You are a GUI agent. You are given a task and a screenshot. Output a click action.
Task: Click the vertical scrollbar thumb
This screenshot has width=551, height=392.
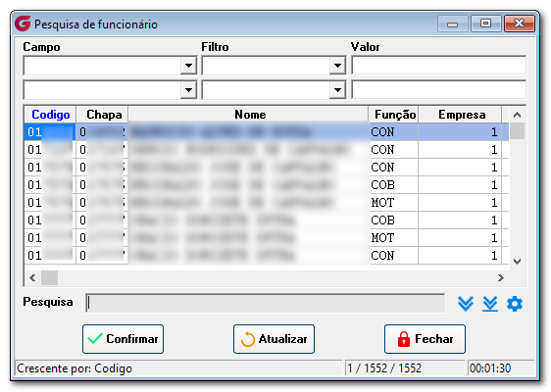pyautogui.click(x=517, y=131)
